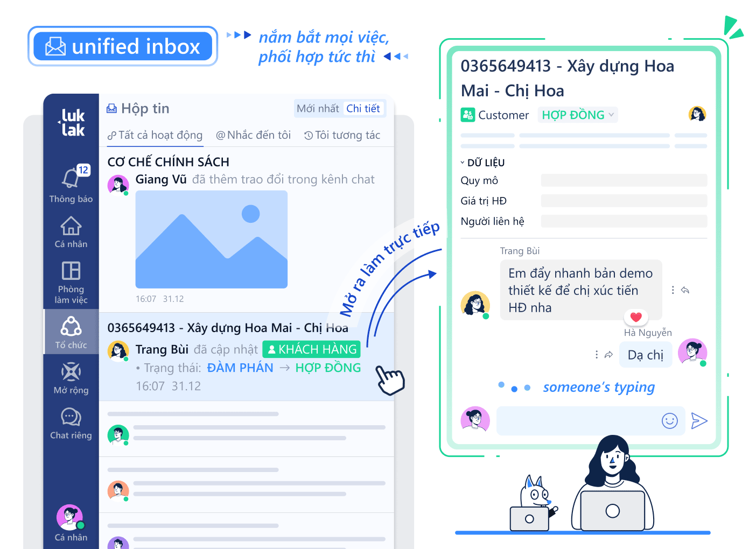Forward the Dạ chị message arrow icon

pos(608,355)
